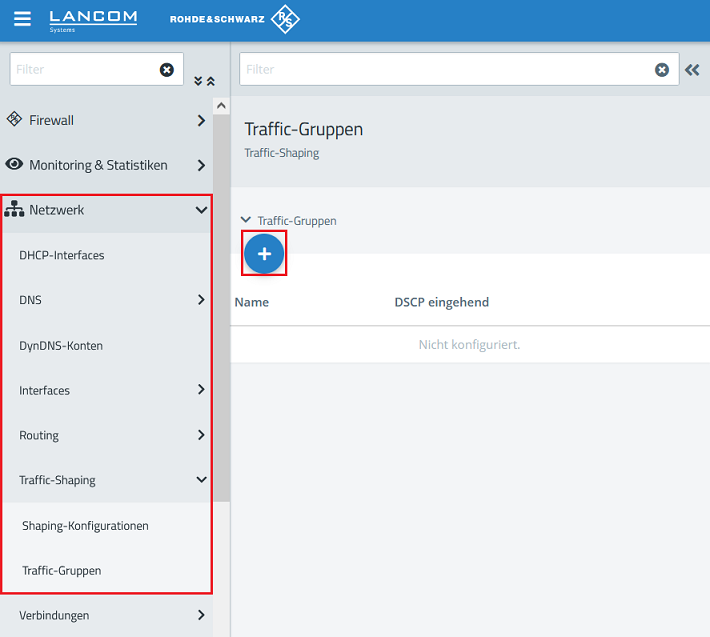Open the hamburger menu icon

[x=22, y=19]
